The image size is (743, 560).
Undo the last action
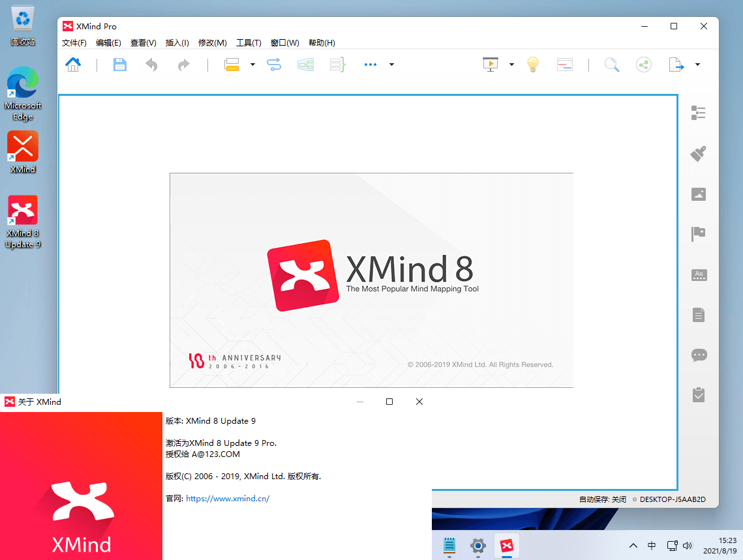(x=151, y=65)
